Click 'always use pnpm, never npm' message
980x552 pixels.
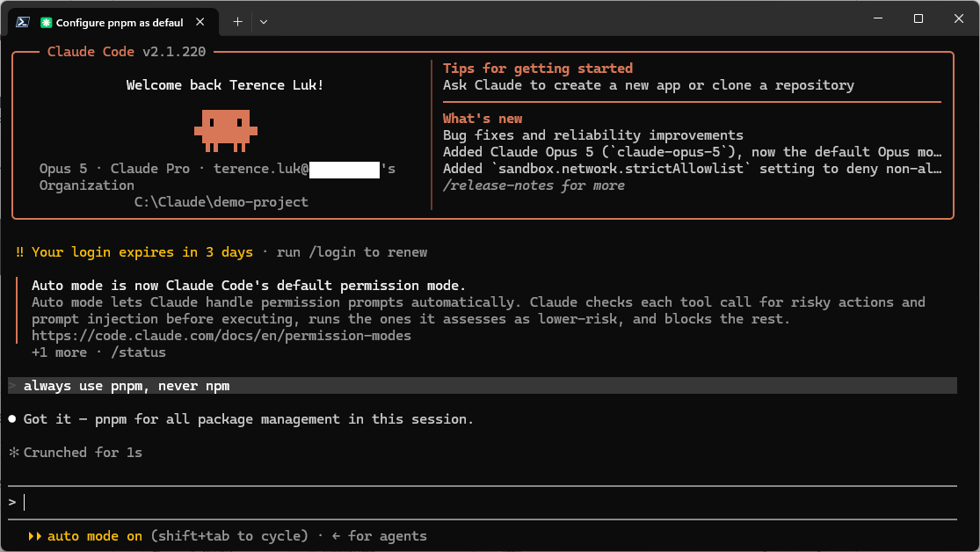click(x=127, y=386)
